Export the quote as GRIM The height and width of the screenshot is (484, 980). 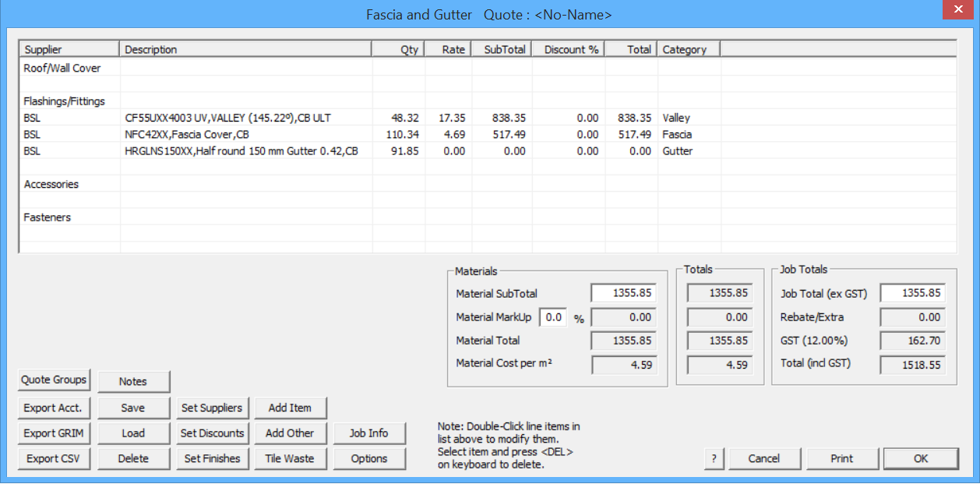click(53, 433)
